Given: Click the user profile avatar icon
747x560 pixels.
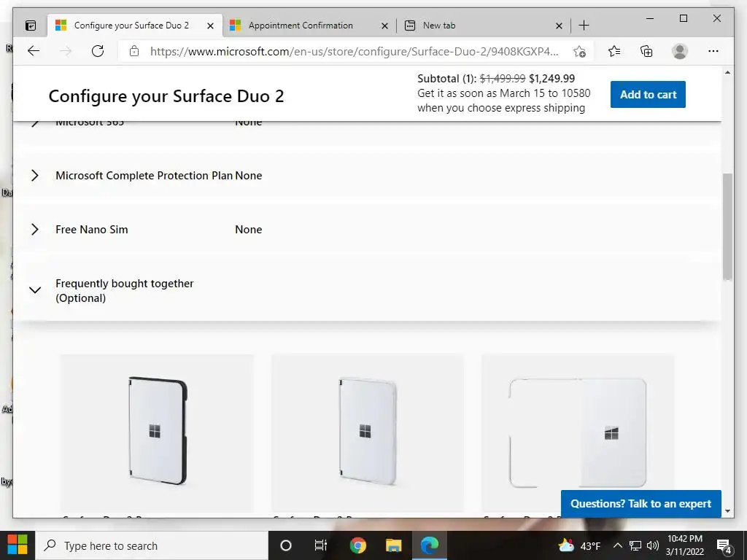Looking at the screenshot, I should click(680, 51).
